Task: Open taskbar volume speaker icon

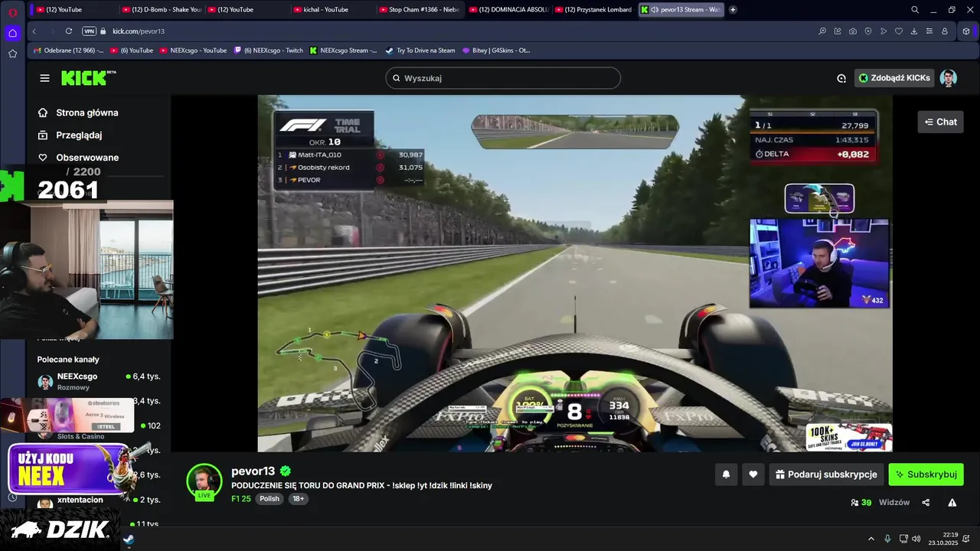Action: pos(916,539)
